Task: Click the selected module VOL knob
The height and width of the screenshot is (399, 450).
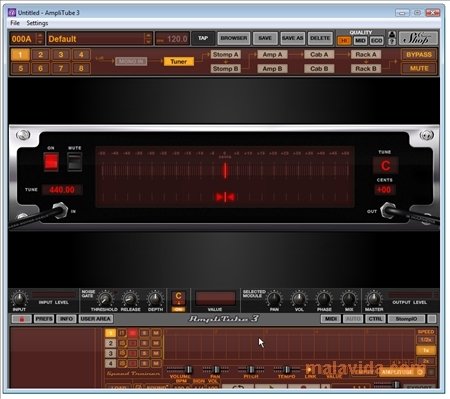Action: [299, 299]
